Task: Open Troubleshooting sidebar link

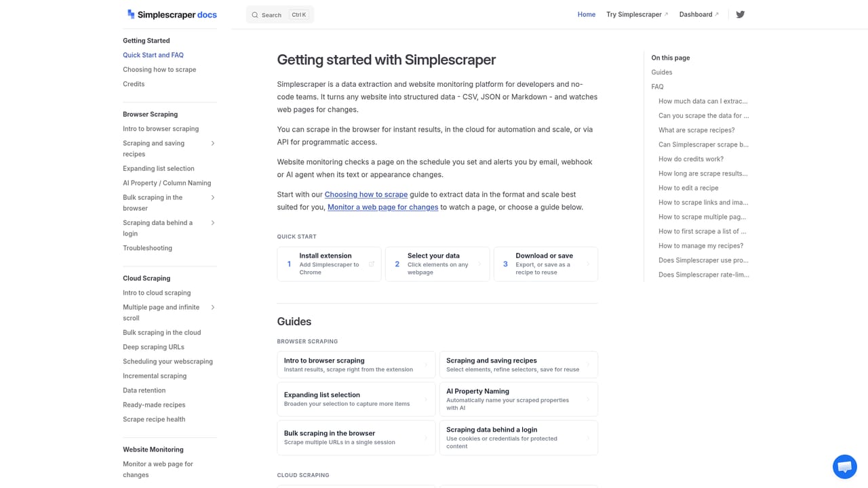Action: click(147, 248)
